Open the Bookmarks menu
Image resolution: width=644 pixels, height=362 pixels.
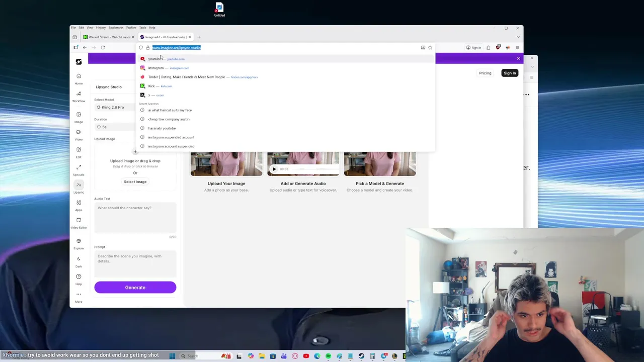click(x=116, y=28)
